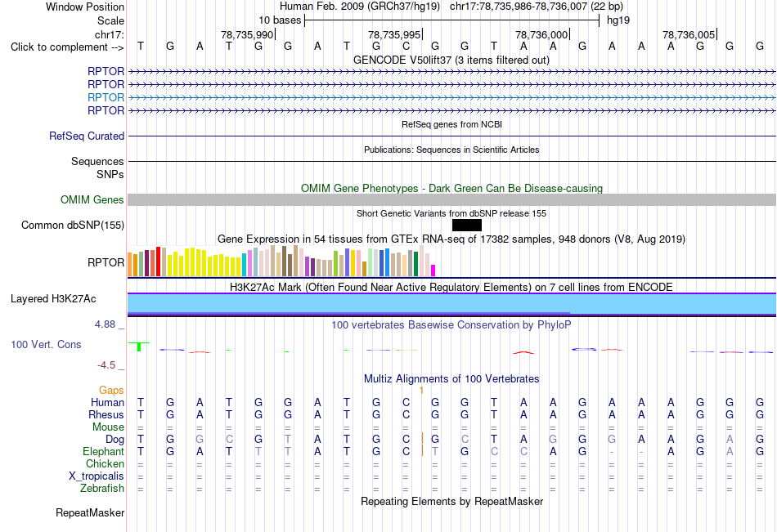Click the Sequences track label
The width and height of the screenshot is (777, 532).
(x=97, y=162)
